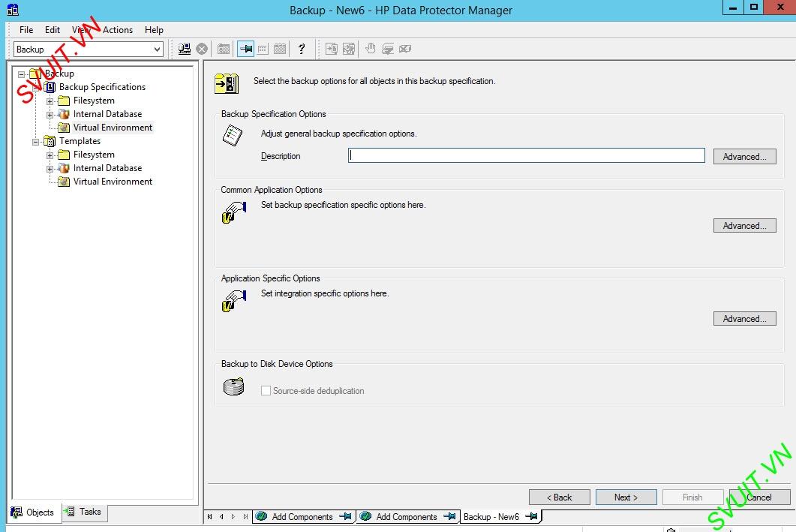This screenshot has height=532, width=796.
Task: Focus the Description text field
Action: (x=527, y=155)
